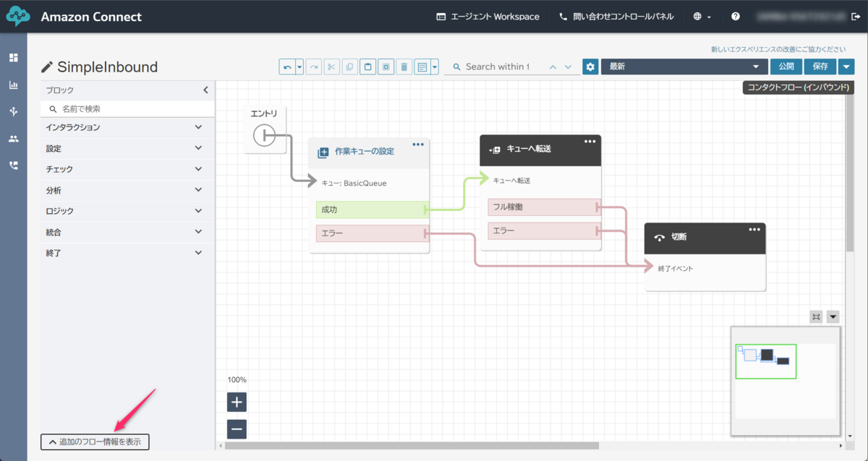Viewport: 868px width, 461px height.
Task: Collapse the ブロック panel with chevron
Action: click(205, 90)
